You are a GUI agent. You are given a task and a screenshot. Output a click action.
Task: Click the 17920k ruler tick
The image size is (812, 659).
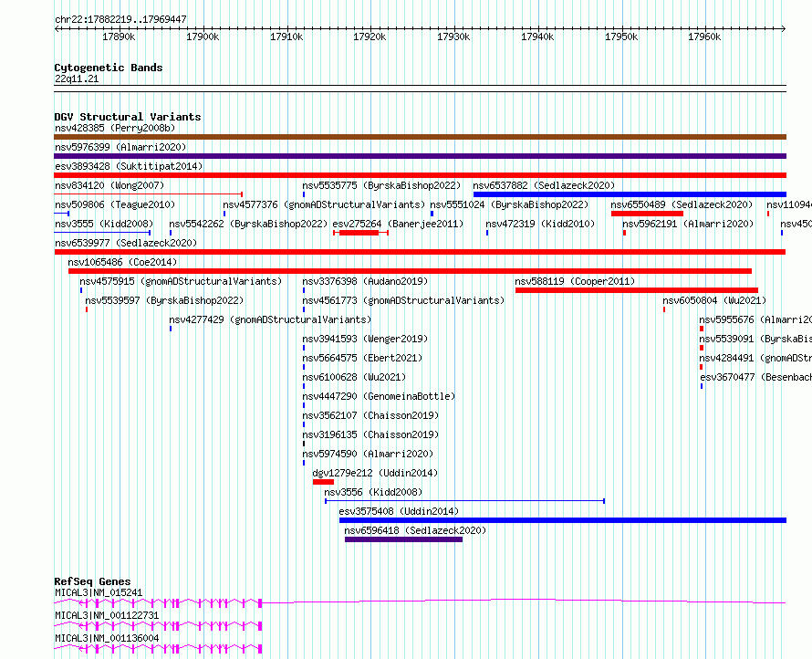pyautogui.click(x=370, y=37)
